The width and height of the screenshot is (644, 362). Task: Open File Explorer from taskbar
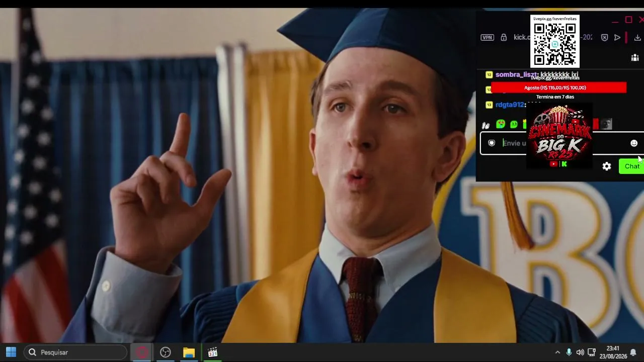189,352
